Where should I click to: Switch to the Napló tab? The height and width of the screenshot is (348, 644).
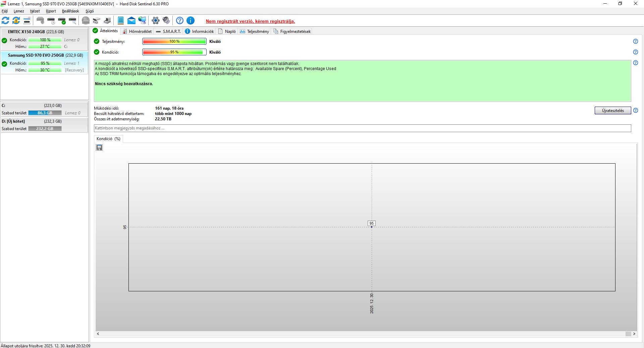(227, 32)
